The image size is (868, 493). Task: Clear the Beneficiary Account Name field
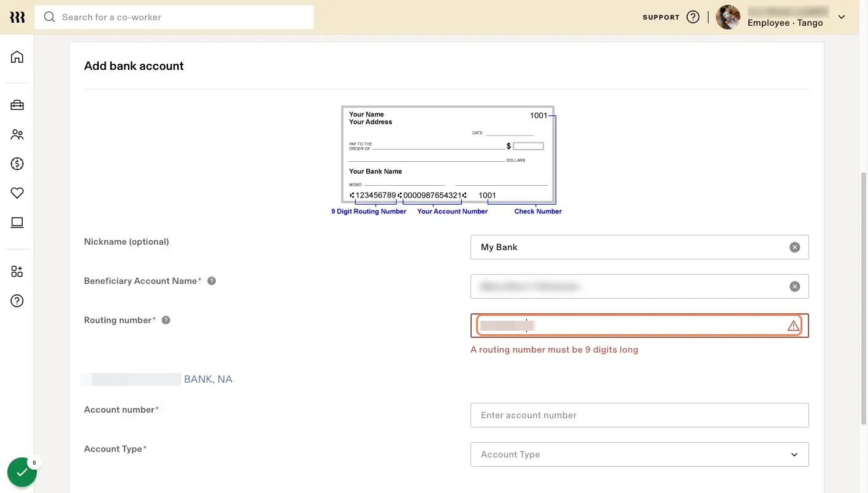(x=794, y=286)
